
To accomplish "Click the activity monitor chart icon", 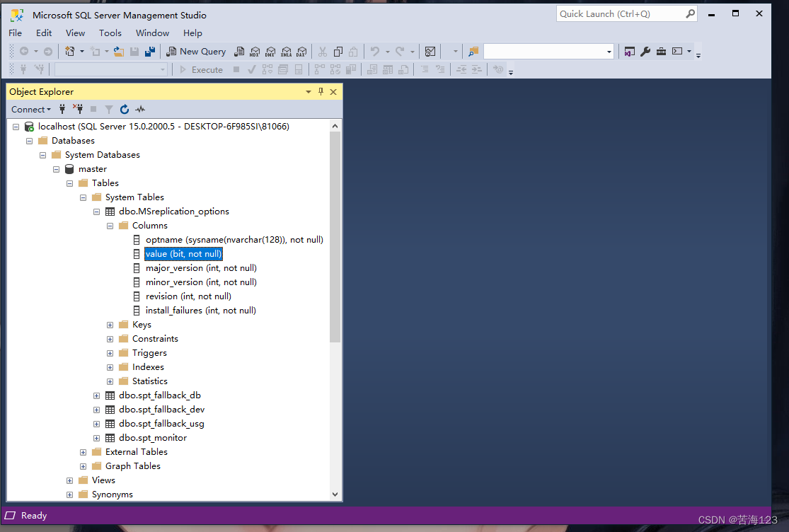I will pos(430,51).
